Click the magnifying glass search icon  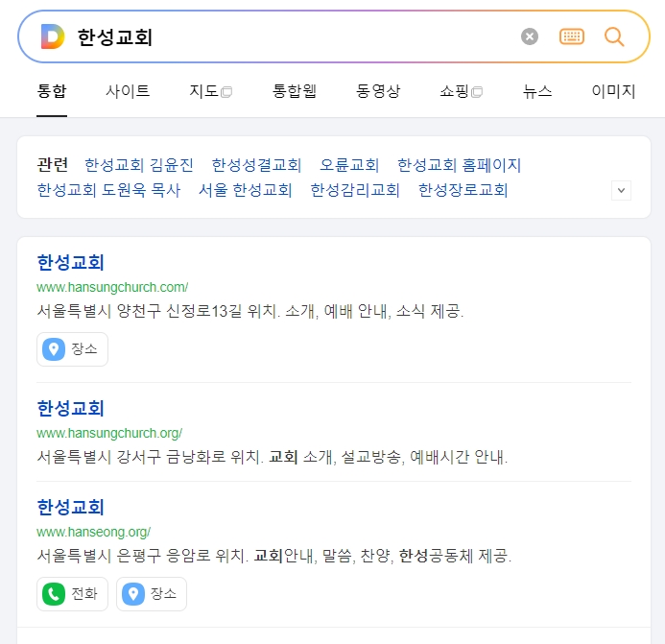(x=614, y=36)
